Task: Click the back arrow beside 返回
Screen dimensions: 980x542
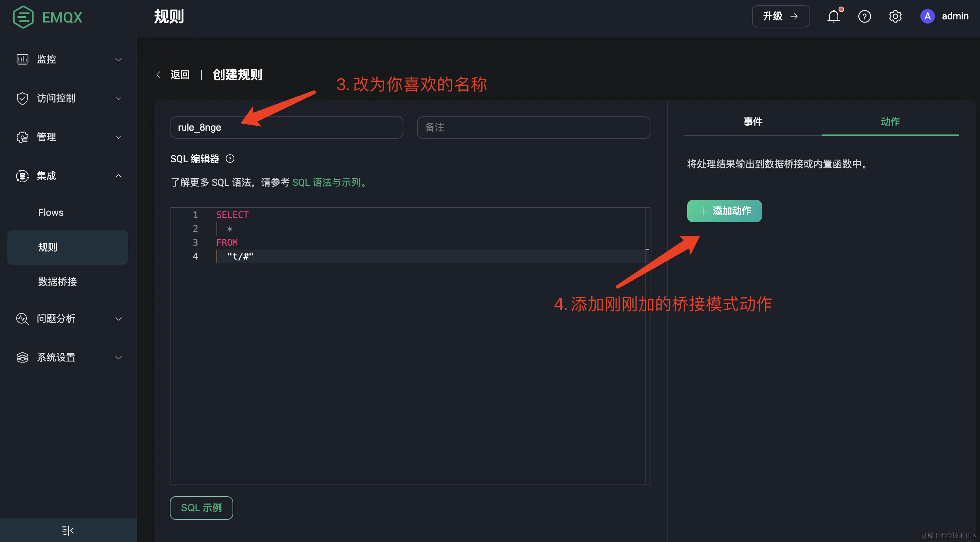Action: pos(159,75)
